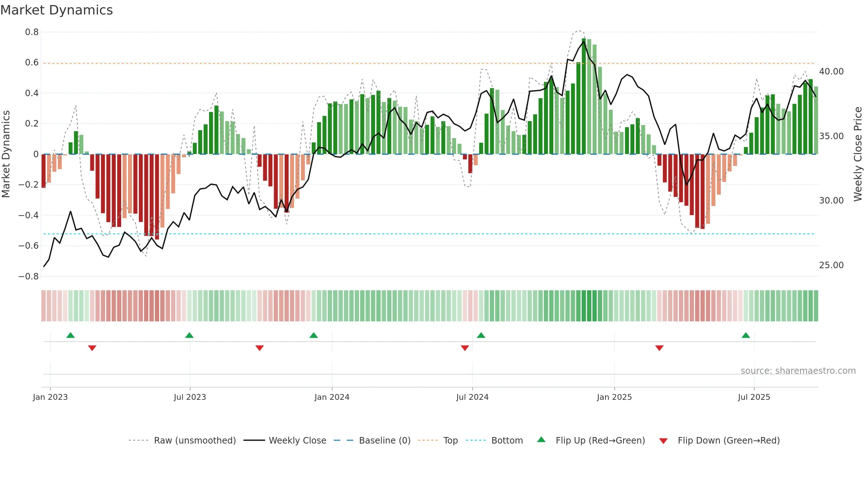Toggle the 'Flip Up (Red→Green)' legend entry

tap(591, 440)
